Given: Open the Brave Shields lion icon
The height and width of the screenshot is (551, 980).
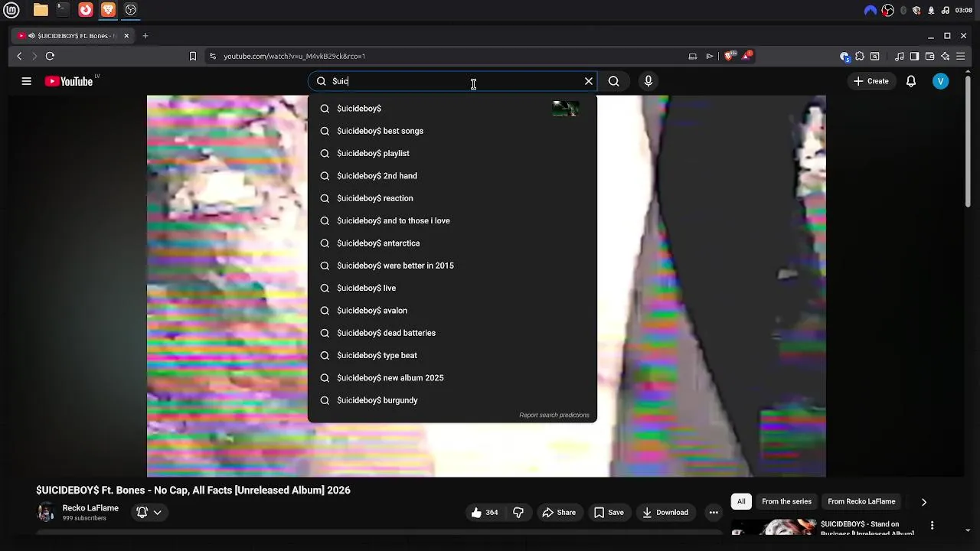Looking at the screenshot, I should click(729, 56).
